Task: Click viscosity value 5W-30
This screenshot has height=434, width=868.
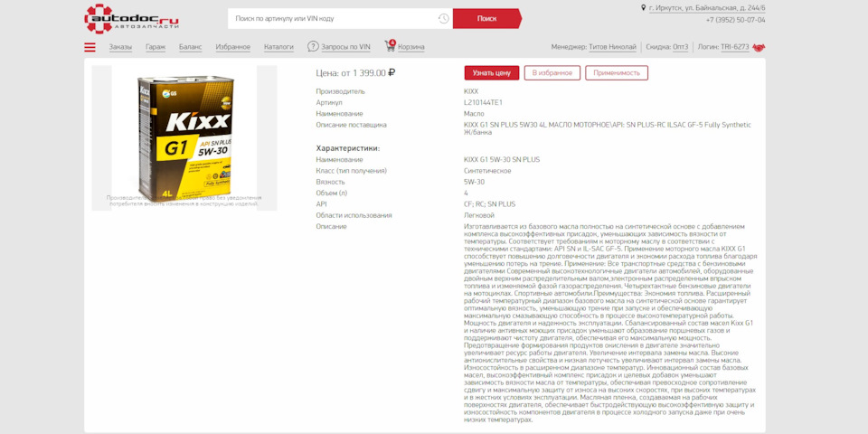Action: coord(474,182)
